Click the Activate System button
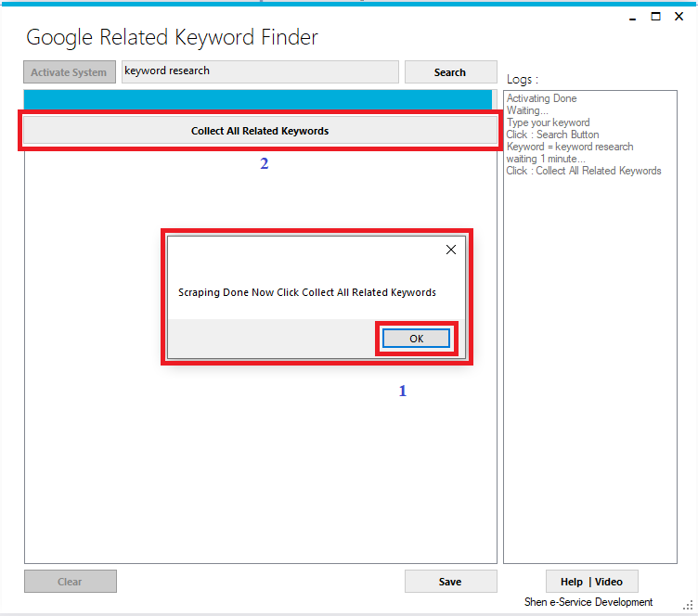Viewport: 698px width, 616px height. click(x=70, y=72)
